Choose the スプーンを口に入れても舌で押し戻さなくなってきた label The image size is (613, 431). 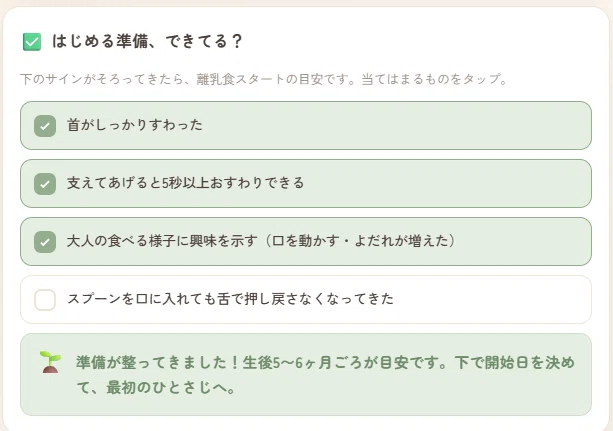[230, 299]
